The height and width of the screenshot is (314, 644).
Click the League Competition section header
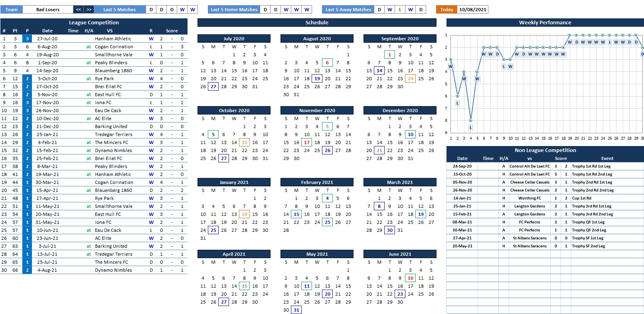(x=94, y=23)
